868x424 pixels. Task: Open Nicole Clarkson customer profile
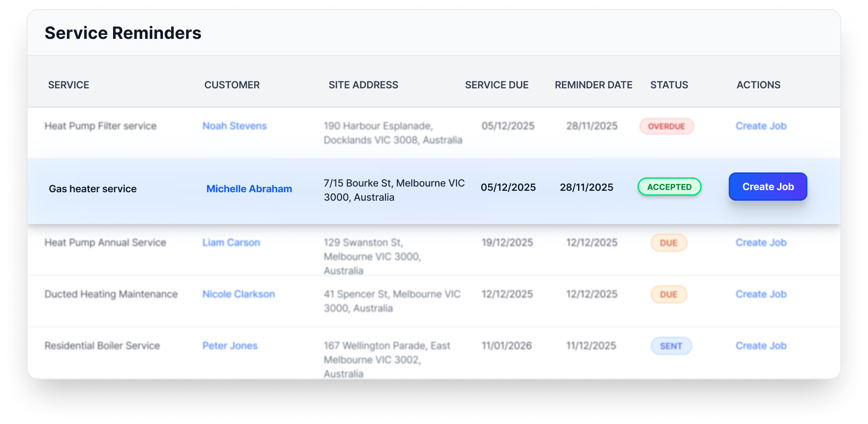coord(239,294)
